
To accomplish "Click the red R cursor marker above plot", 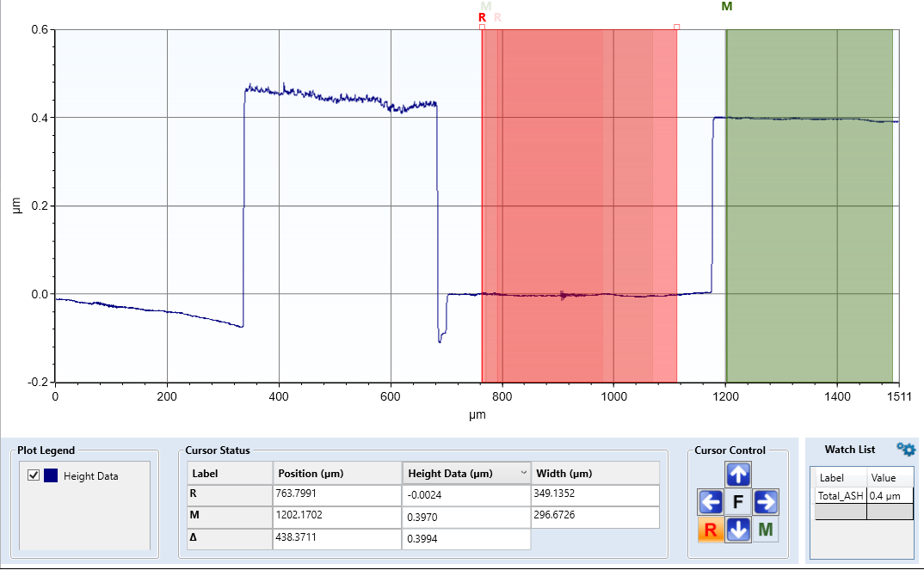I will pyautogui.click(x=482, y=18).
